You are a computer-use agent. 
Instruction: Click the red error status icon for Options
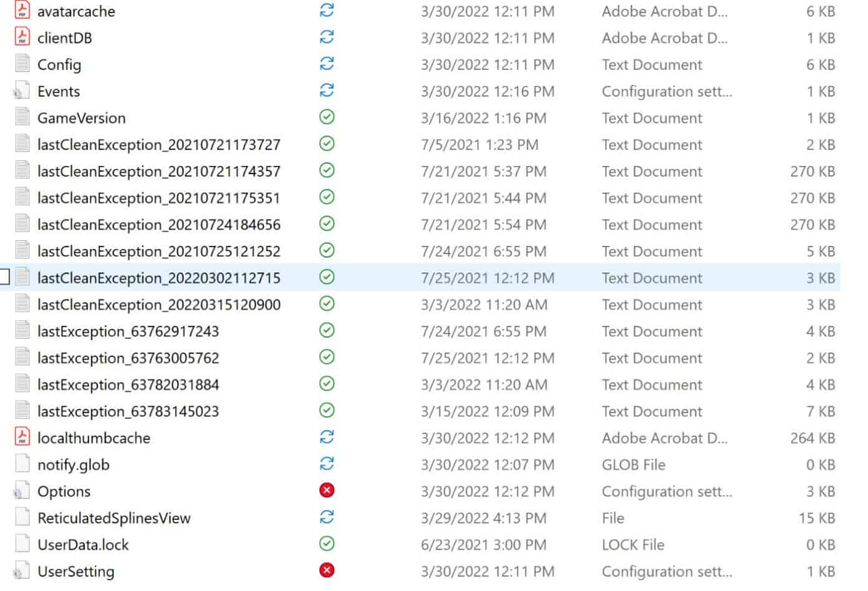(x=327, y=491)
